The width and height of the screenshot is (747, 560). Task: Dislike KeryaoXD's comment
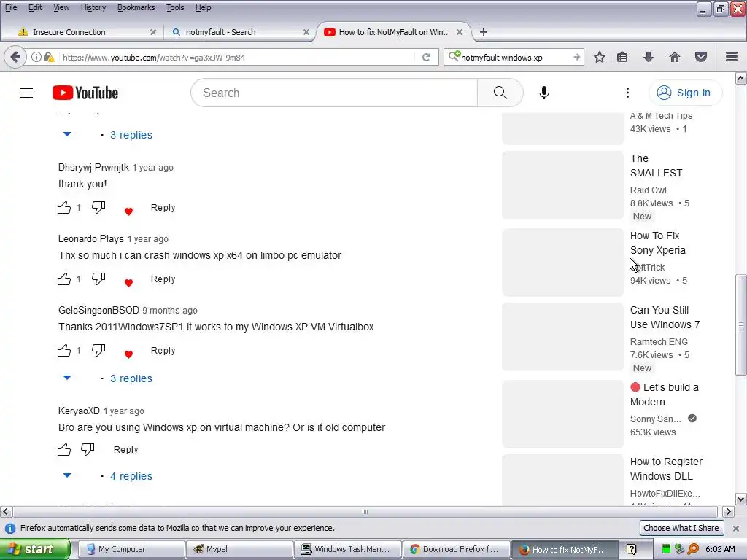(88, 449)
